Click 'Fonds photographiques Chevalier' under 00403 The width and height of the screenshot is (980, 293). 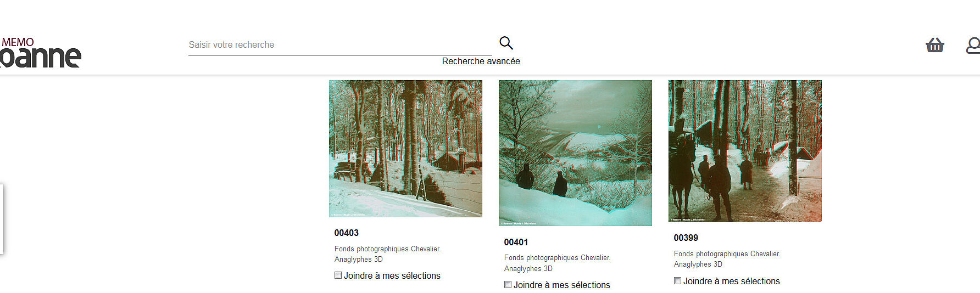point(387,249)
